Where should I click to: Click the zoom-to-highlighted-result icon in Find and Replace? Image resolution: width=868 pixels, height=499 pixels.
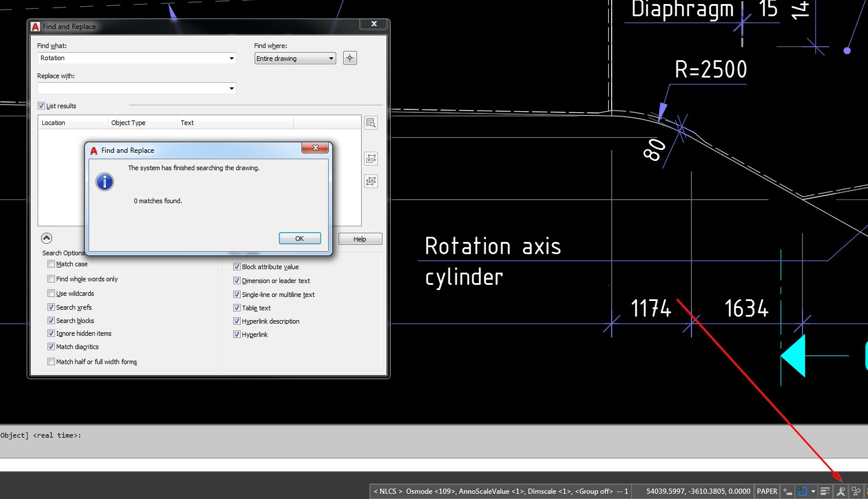(371, 123)
